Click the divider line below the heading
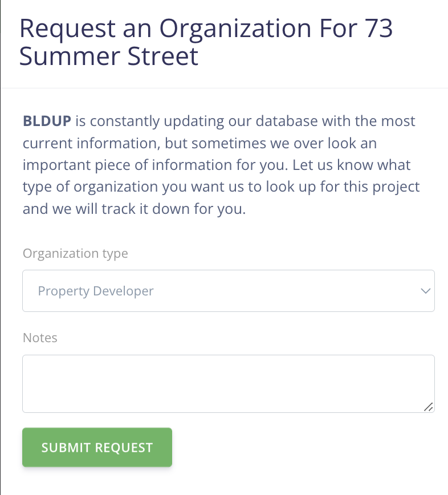The image size is (448, 495). (224, 88)
